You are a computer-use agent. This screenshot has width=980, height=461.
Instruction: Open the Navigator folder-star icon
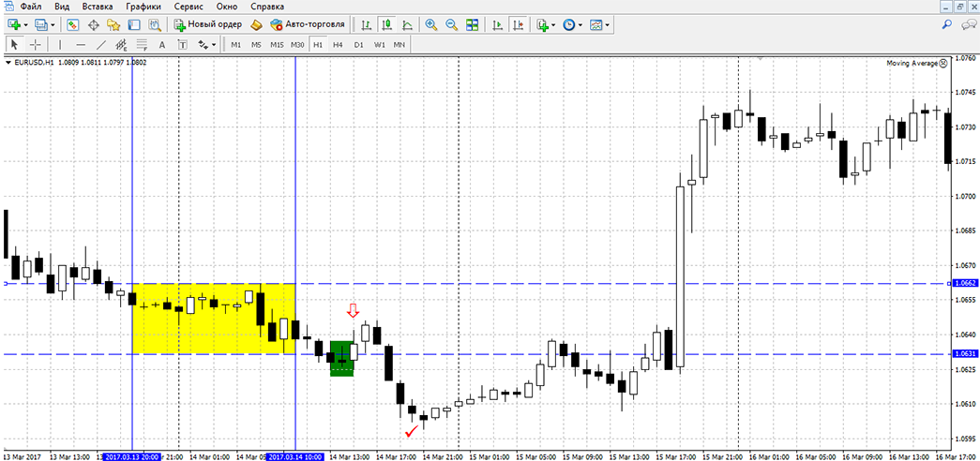click(113, 25)
